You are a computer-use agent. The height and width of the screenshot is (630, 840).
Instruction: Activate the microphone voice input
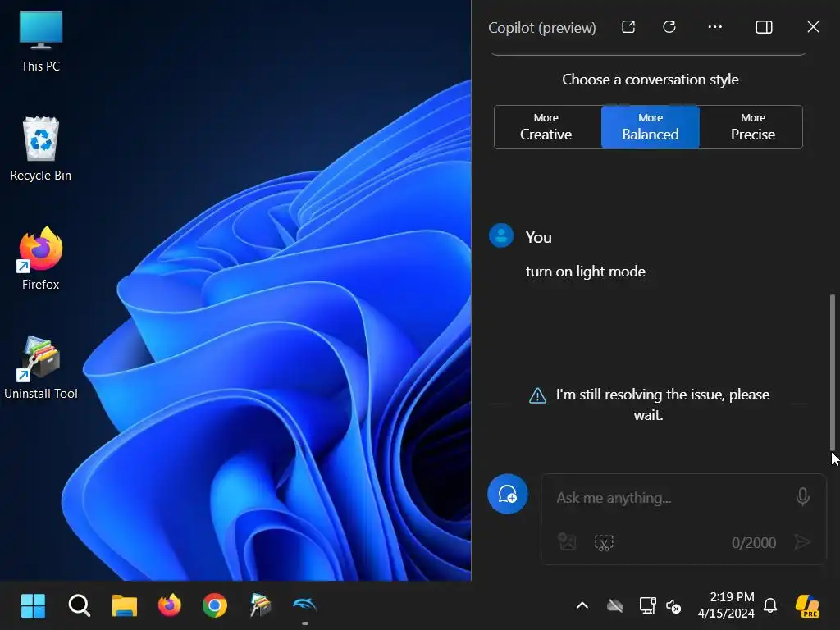(x=802, y=496)
